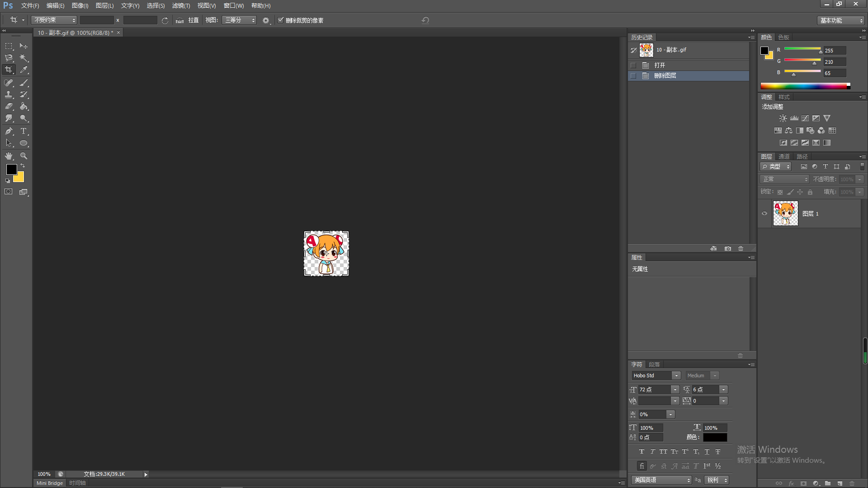
Task: Switch to the 段落 tab
Action: click(x=654, y=365)
